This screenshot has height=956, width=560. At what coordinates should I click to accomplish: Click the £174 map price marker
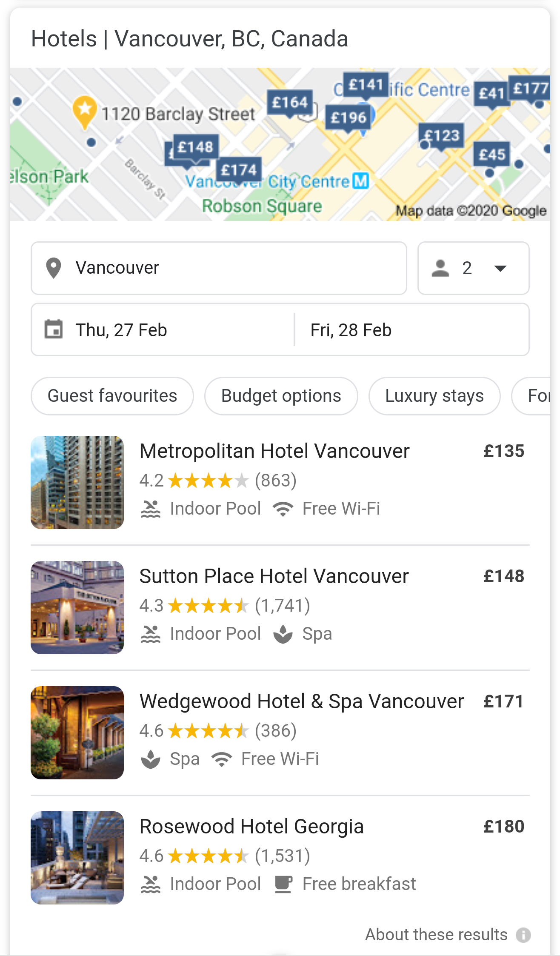pyautogui.click(x=239, y=170)
